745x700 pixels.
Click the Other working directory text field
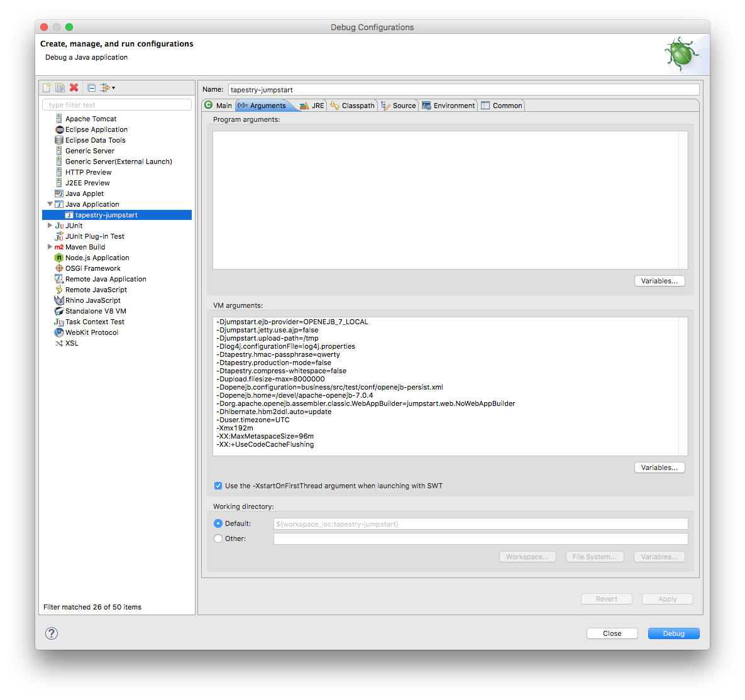point(480,539)
